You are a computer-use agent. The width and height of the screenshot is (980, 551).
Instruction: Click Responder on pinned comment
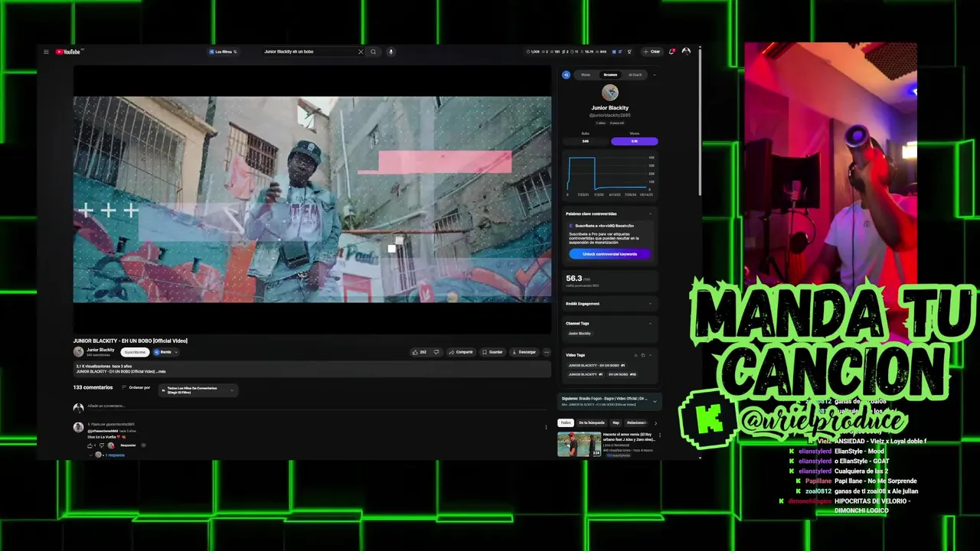[x=128, y=445]
